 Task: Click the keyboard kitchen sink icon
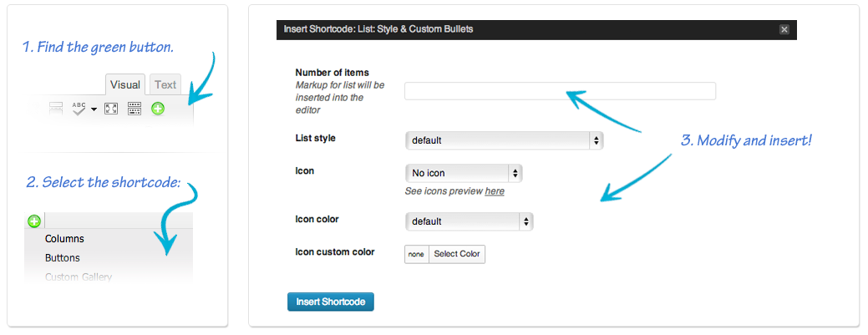pyautogui.click(x=135, y=109)
